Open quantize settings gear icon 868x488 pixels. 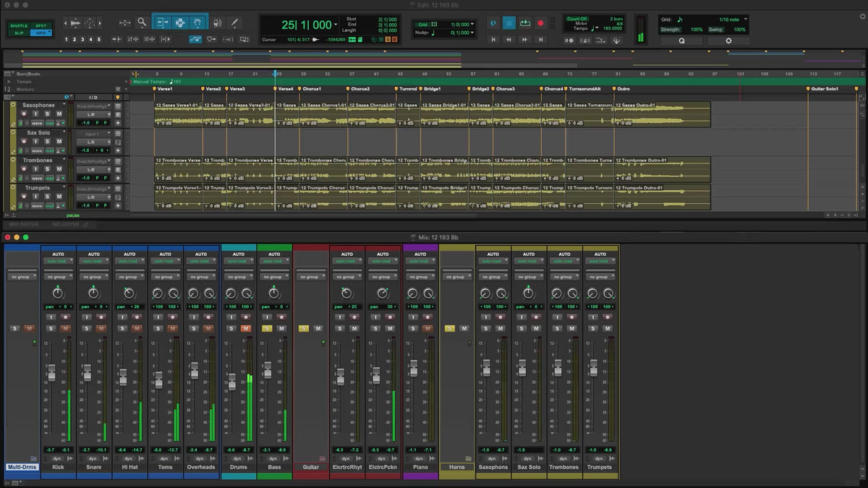728,41
